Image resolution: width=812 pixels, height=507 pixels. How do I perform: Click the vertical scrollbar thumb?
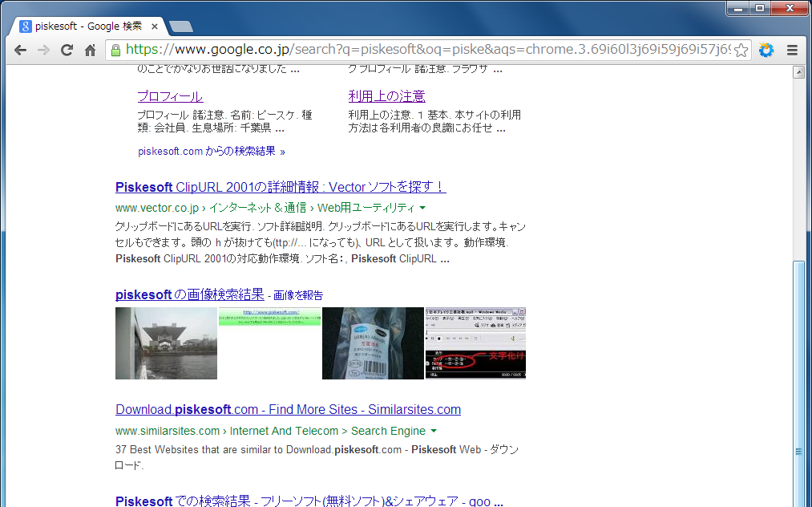pos(798,384)
